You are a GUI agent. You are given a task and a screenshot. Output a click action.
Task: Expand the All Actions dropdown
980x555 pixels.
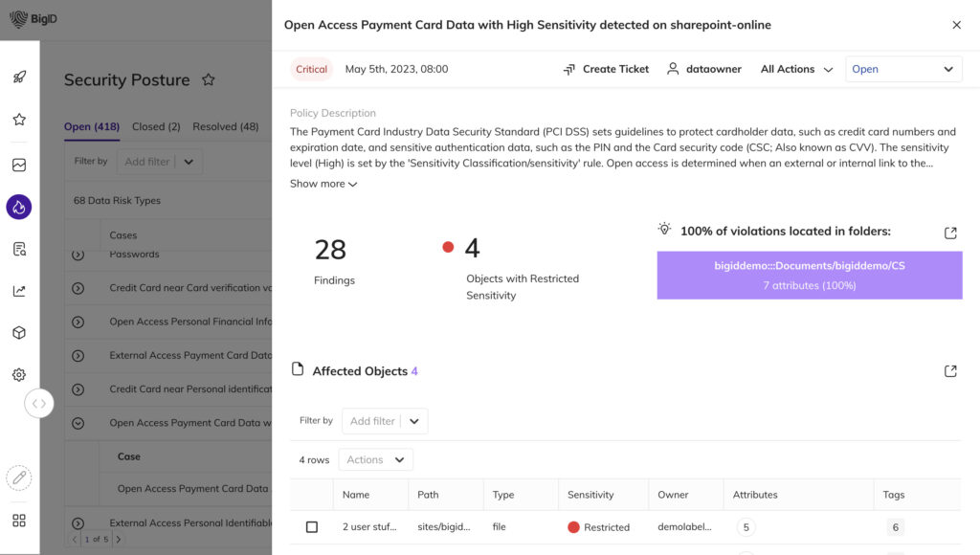pyautogui.click(x=796, y=69)
